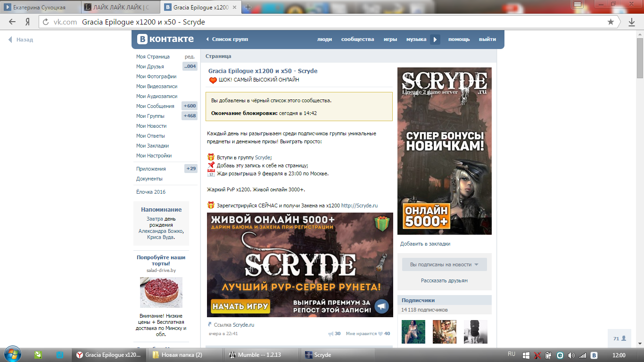Click network signal icon in tray
644x362 pixels.
tap(583, 355)
